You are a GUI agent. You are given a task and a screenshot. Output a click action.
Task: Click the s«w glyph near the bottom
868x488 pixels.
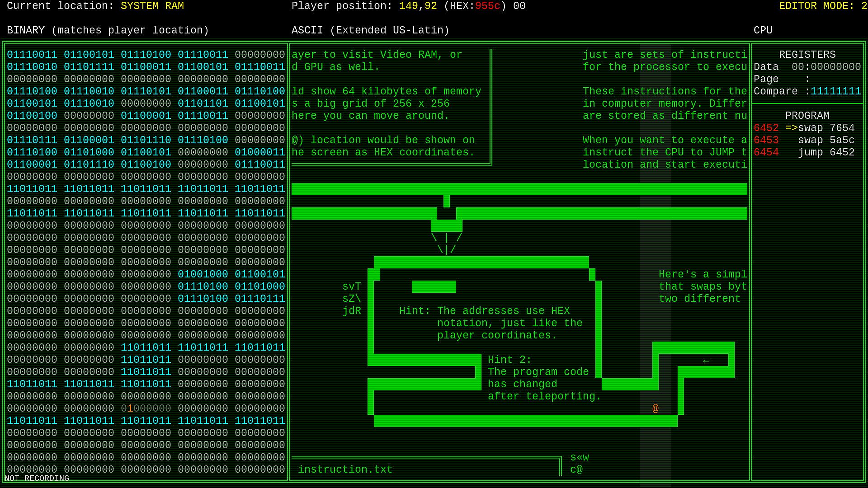coord(580,457)
